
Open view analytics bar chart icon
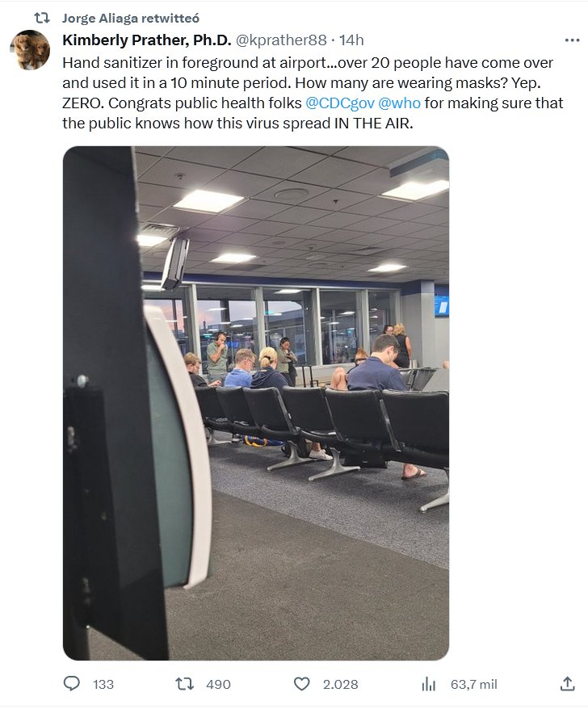pyautogui.click(x=428, y=684)
